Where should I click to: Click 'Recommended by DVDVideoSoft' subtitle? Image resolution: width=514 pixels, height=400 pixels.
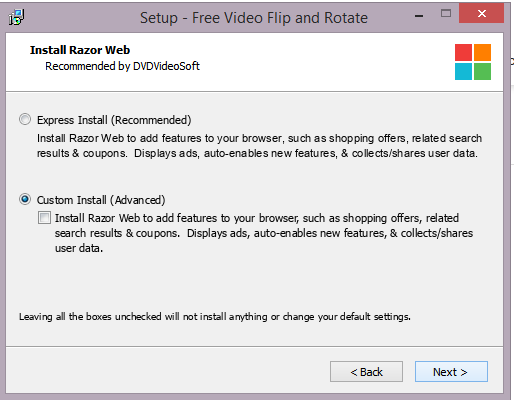[x=122, y=66]
